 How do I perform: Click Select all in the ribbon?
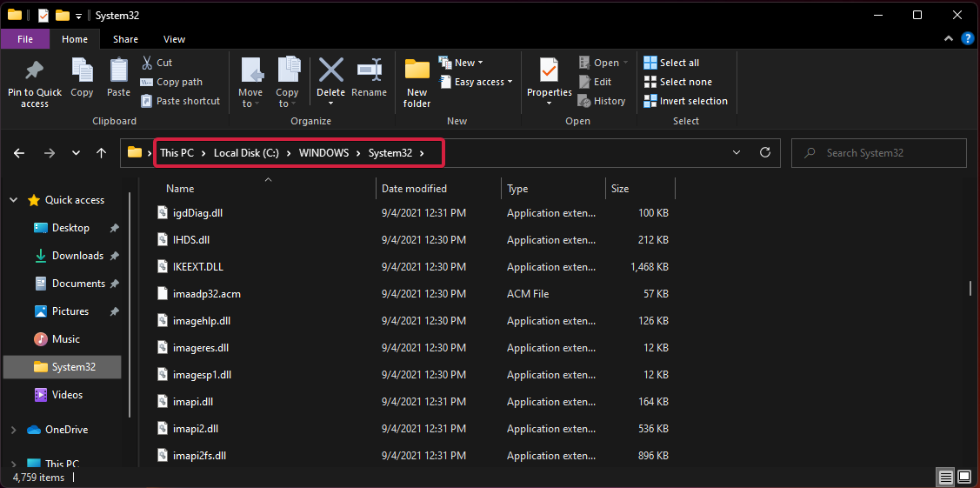point(671,63)
